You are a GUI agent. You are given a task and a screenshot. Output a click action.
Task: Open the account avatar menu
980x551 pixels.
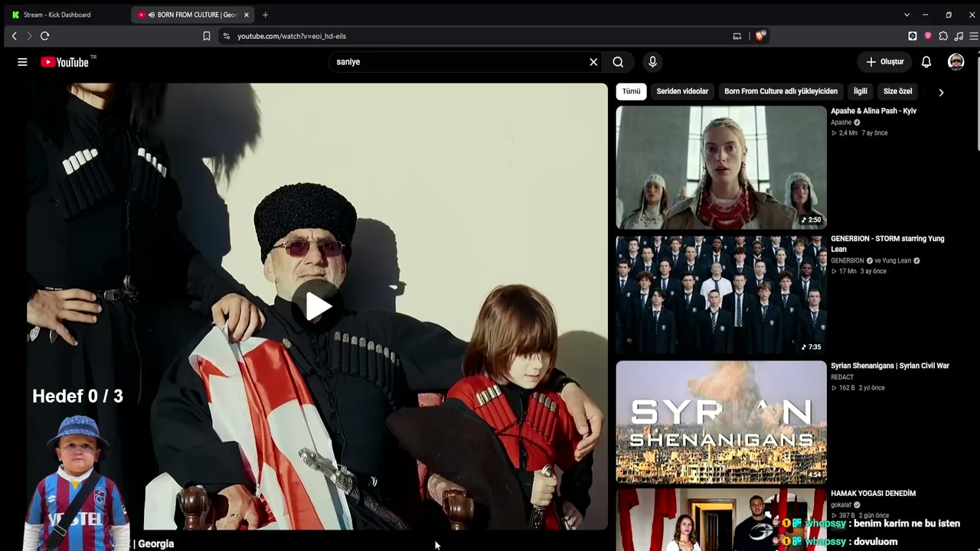click(955, 62)
